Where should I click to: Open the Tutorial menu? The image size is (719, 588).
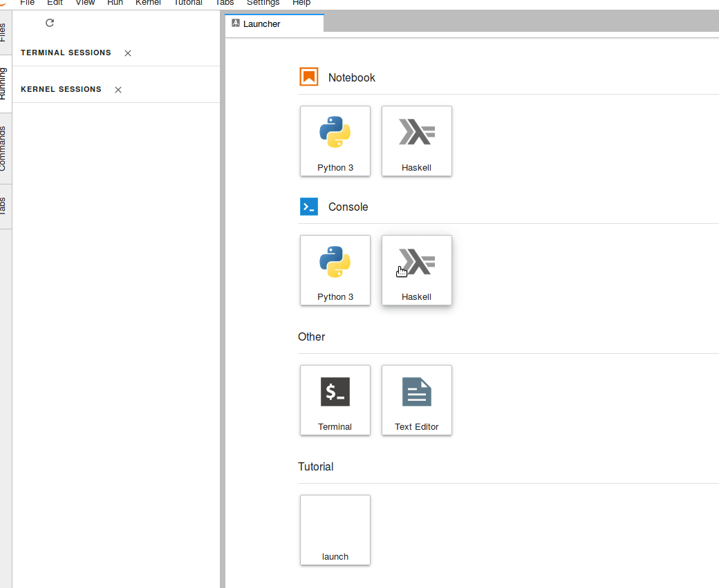[188, 3]
